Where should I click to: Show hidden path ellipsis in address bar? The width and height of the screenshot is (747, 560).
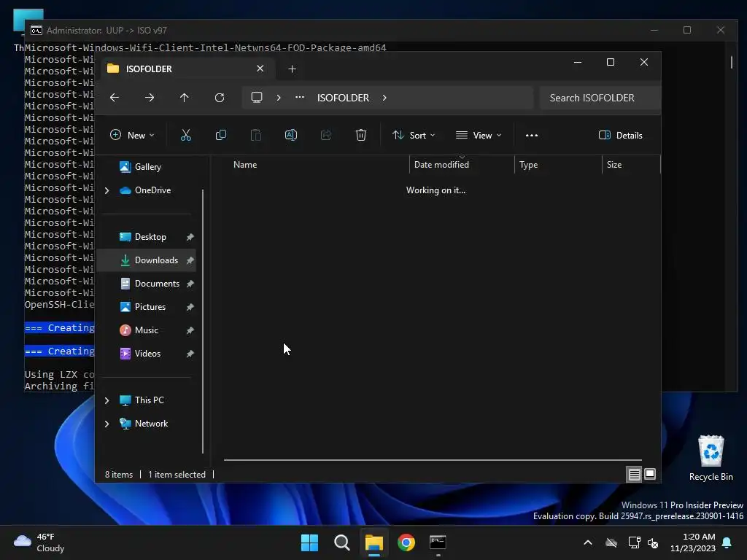[x=300, y=97]
